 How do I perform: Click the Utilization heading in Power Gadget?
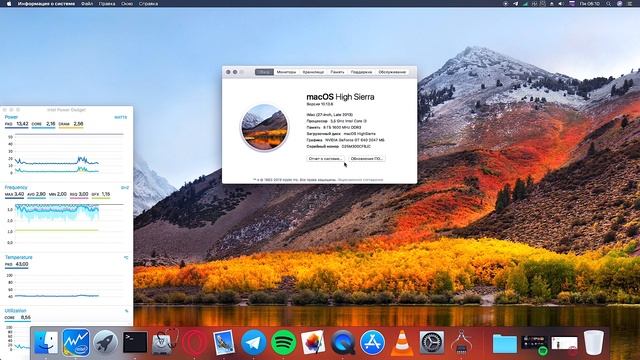16,311
